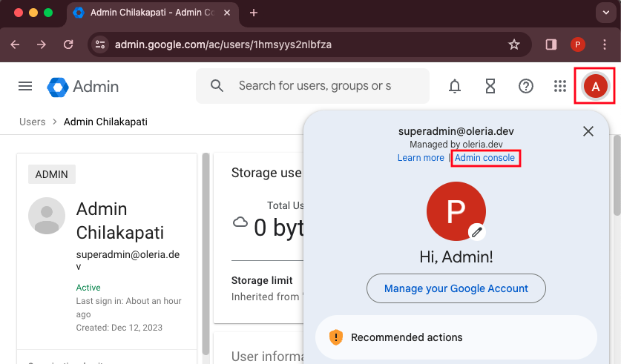Open the main hamburger menu

[x=25, y=86]
